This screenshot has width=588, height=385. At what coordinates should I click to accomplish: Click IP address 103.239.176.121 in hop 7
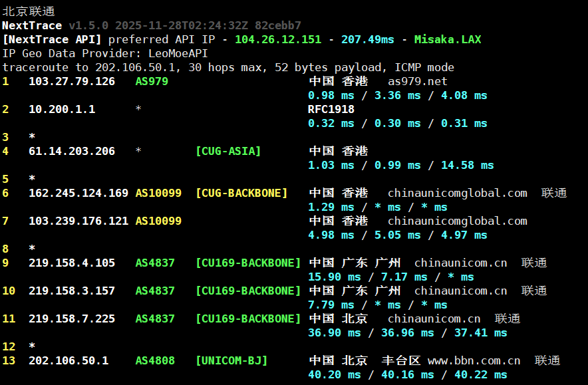coord(78,221)
